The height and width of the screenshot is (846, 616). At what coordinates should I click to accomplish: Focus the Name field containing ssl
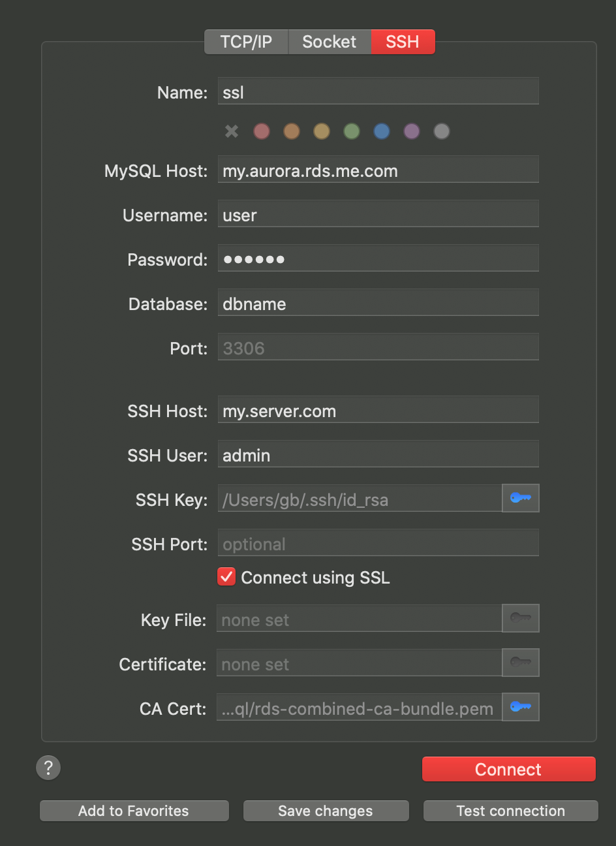[378, 91]
